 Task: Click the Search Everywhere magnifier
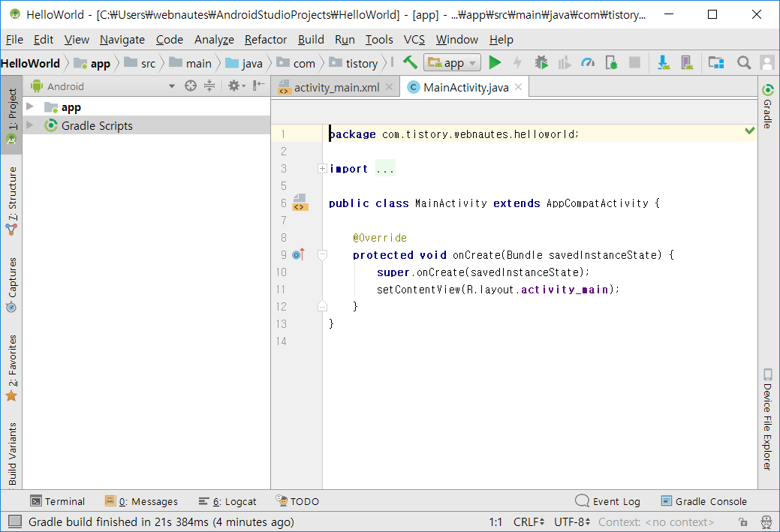click(x=744, y=62)
